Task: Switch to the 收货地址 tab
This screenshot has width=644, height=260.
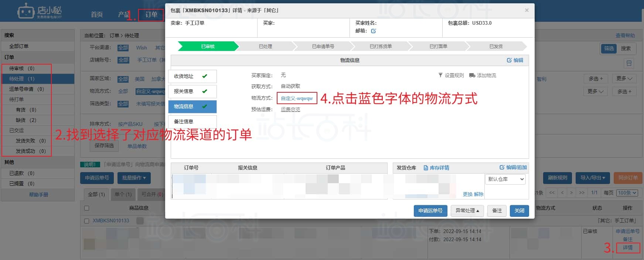Action: 192,76
